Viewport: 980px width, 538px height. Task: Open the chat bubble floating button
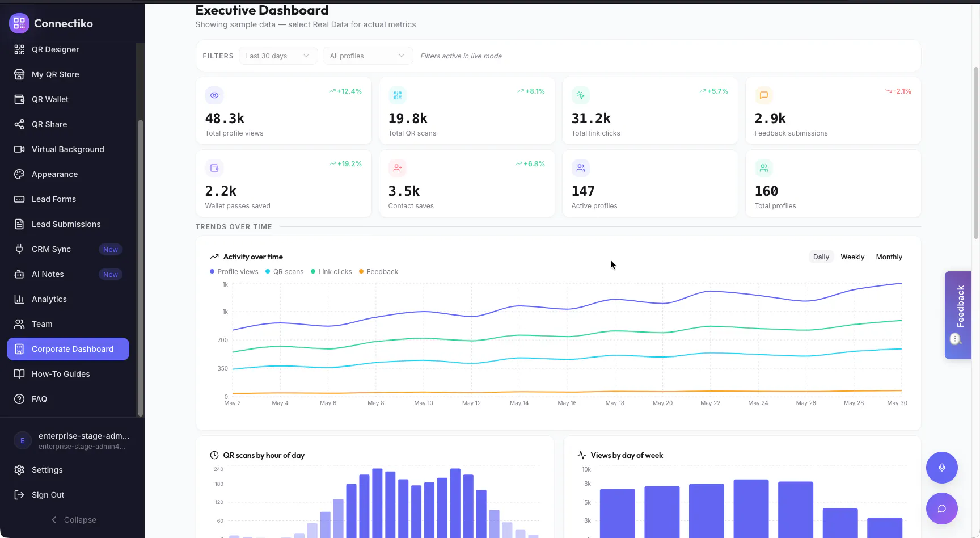(942, 508)
